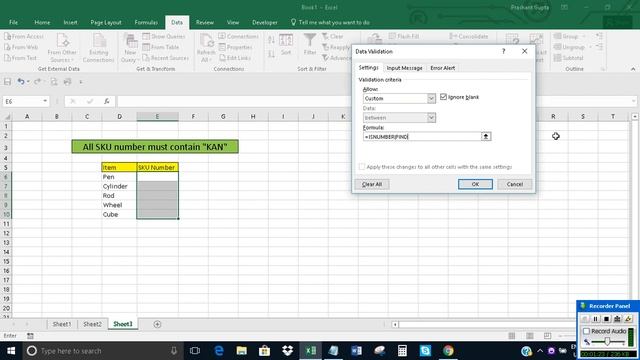This screenshot has height=360, width=640.
Task: Click the New Query icon
Action: (131, 41)
